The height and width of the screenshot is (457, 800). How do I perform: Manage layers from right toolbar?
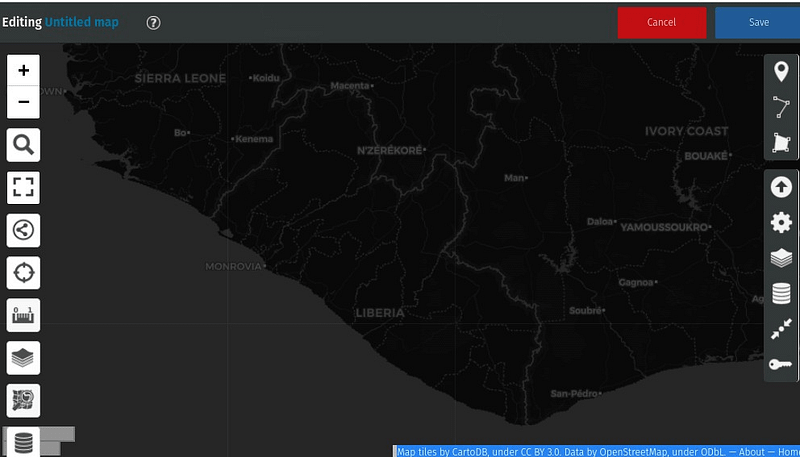pos(781,258)
